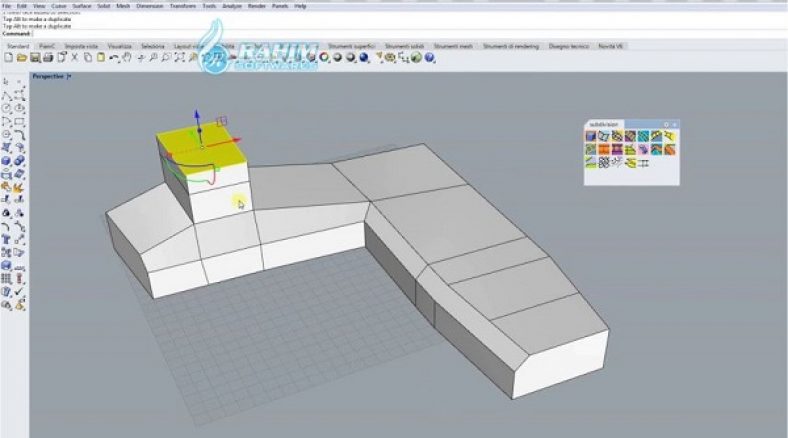Switch to the Imposta vista tab
Viewport: 788px width, 438px height.
[x=81, y=46]
